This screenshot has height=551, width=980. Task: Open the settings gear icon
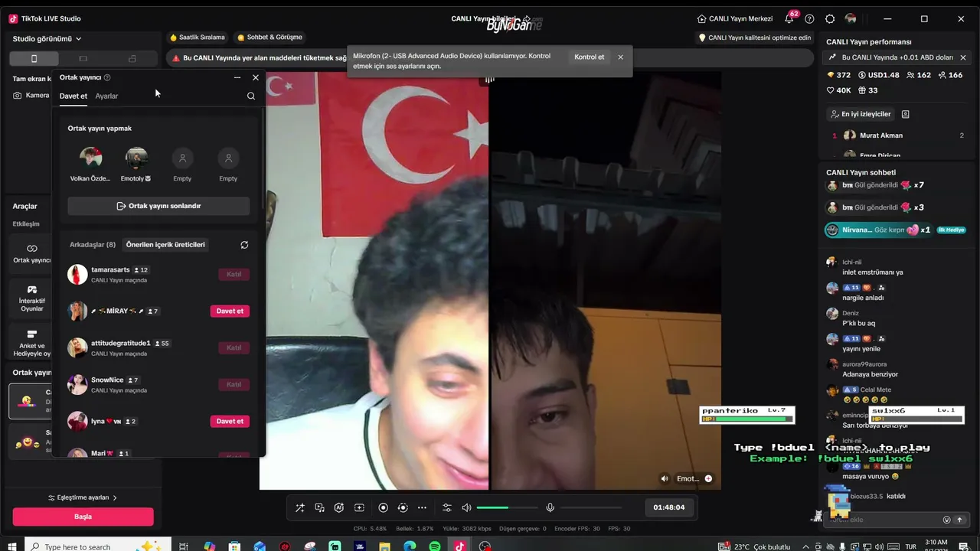pyautogui.click(x=830, y=18)
